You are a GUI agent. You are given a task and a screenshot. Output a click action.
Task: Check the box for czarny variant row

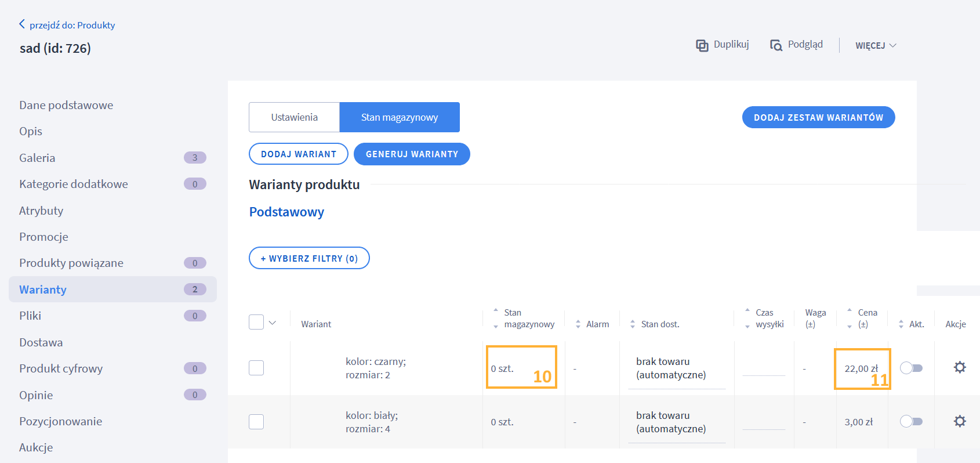click(x=256, y=368)
